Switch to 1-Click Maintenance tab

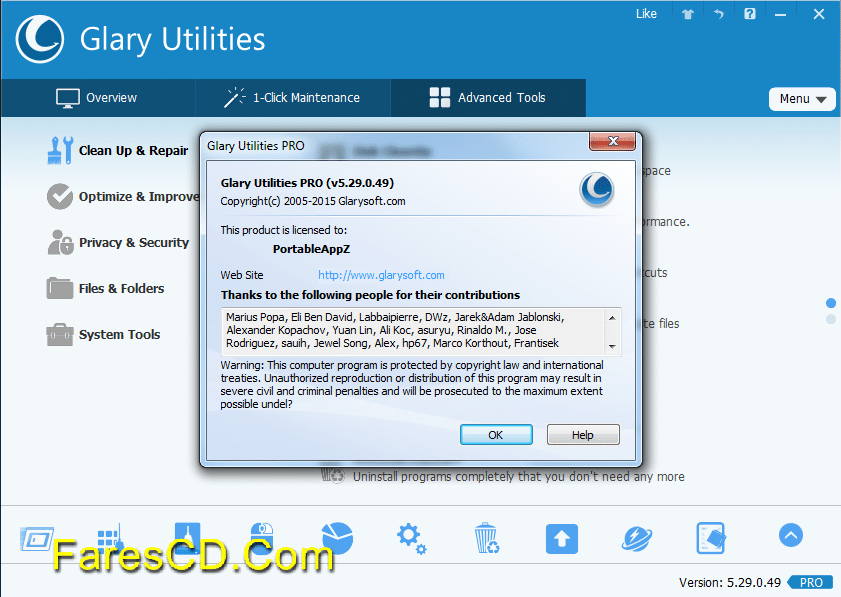pyautogui.click(x=293, y=98)
